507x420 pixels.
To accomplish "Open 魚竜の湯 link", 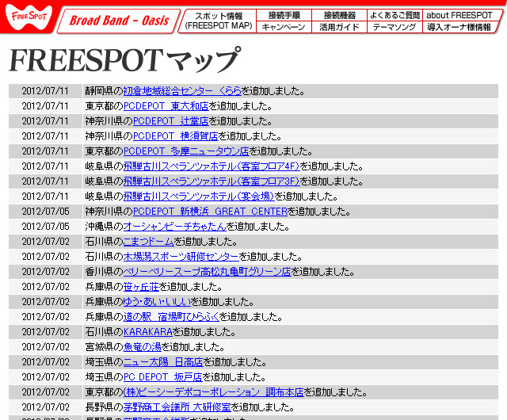I will tap(143, 347).
